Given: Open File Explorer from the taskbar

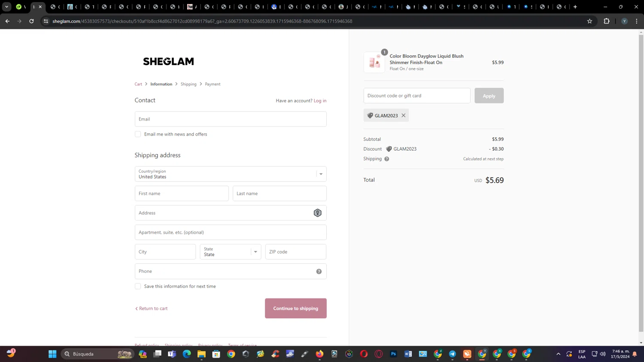Looking at the screenshot, I should pos(201,354).
